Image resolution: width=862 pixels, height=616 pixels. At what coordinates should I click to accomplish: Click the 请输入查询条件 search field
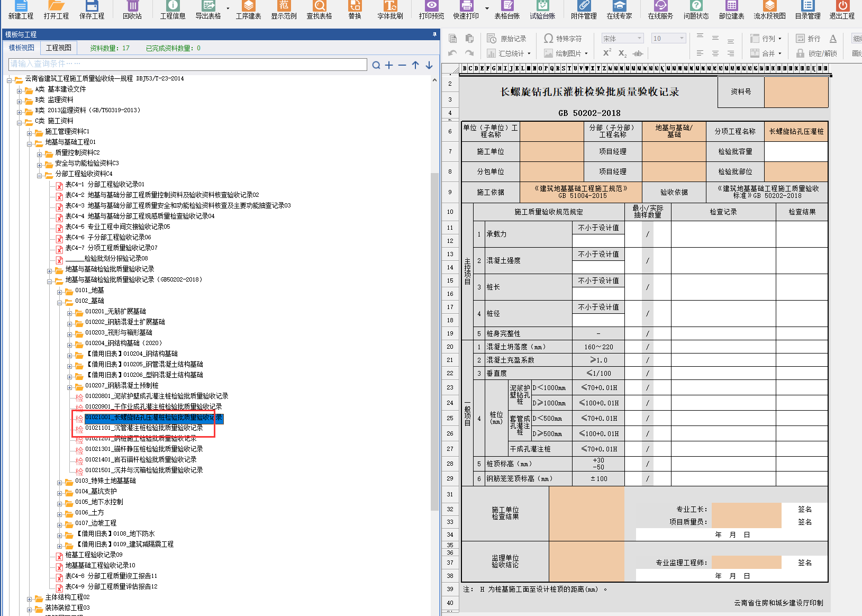point(188,64)
